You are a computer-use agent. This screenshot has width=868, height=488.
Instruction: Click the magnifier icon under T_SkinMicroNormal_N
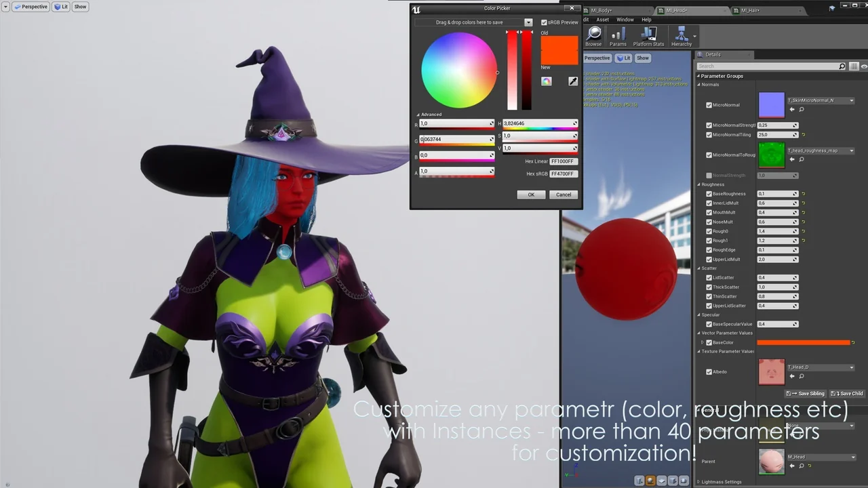click(x=801, y=110)
